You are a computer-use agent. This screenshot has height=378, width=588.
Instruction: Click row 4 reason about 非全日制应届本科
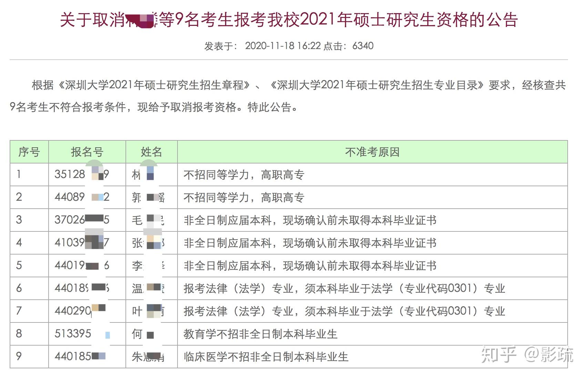(x=310, y=243)
